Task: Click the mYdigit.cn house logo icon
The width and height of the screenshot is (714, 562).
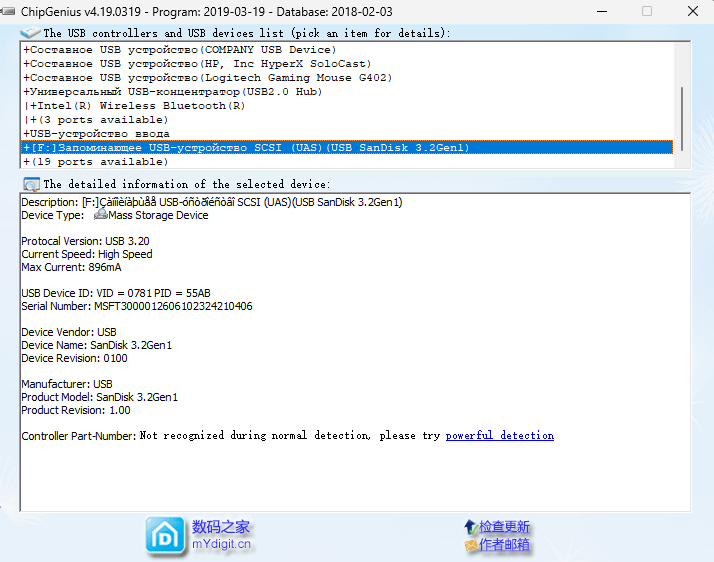Action: (165, 537)
